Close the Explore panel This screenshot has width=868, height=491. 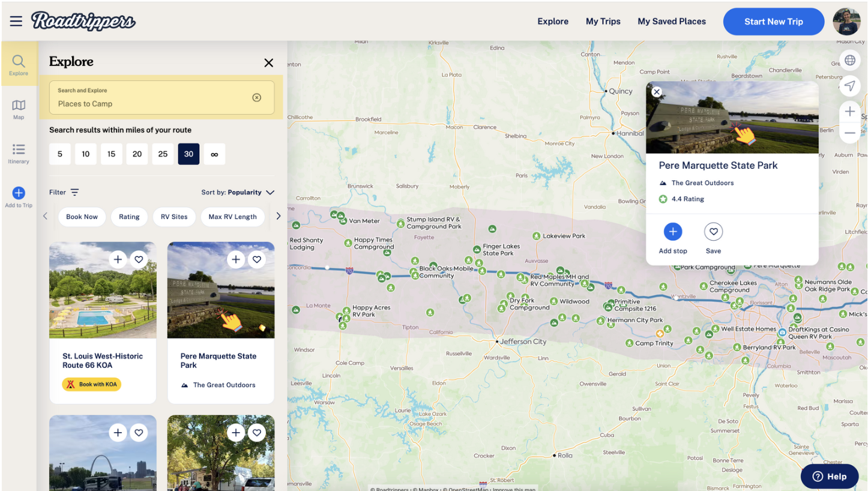pos(269,62)
